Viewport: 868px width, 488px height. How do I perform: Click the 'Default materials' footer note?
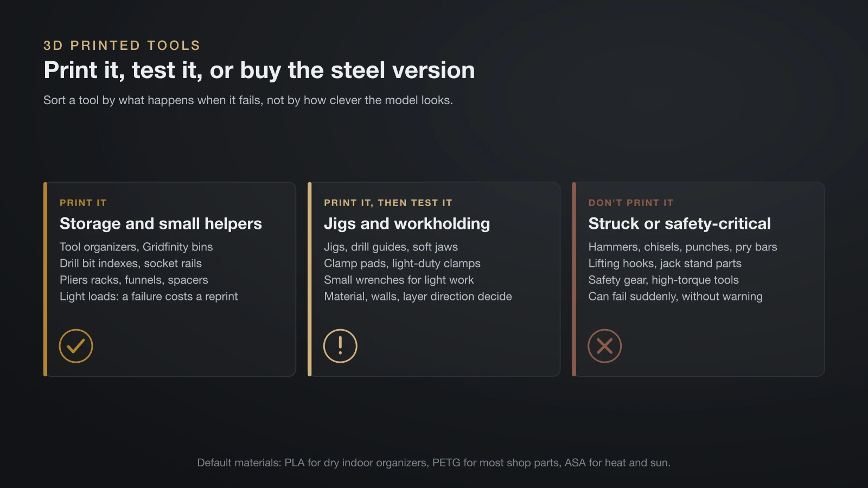coord(434,463)
